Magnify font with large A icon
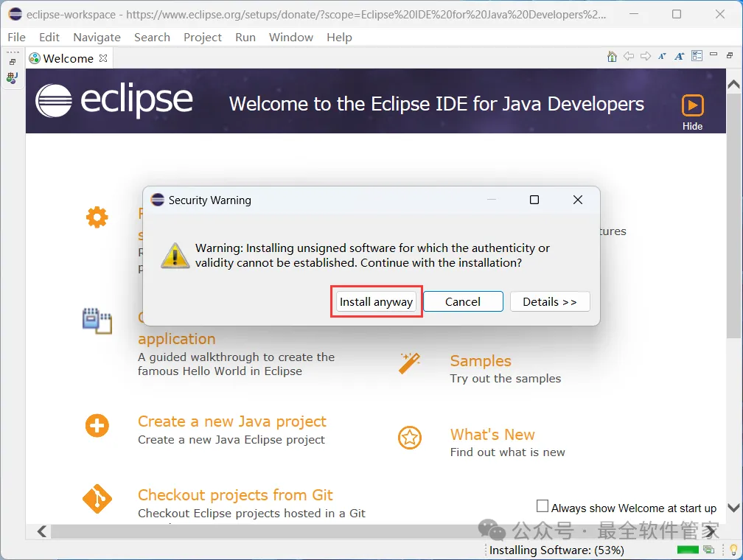The height and width of the screenshot is (560, 743). (x=680, y=57)
